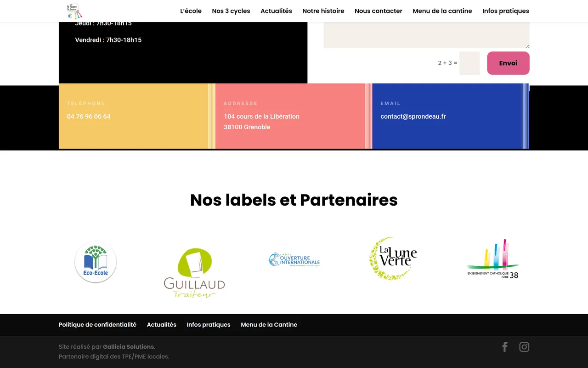
Task: Open Actualités link in footer
Action: tap(162, 325)
